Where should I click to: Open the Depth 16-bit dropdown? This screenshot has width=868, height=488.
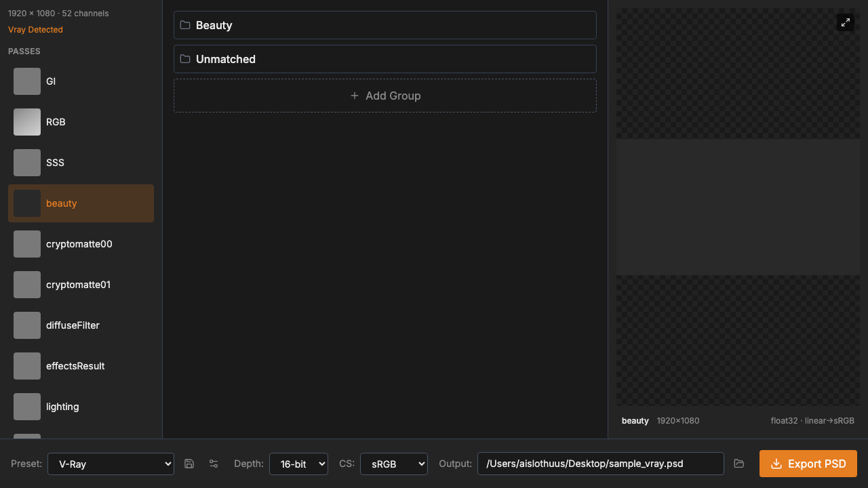[x=298, y=464]
